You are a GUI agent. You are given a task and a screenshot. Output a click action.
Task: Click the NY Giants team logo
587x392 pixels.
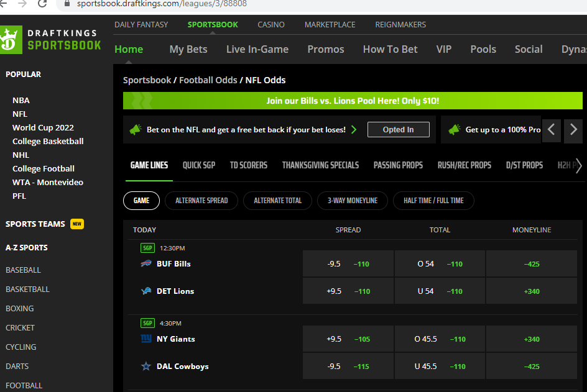pyautogui.click(x=146, y=339)
